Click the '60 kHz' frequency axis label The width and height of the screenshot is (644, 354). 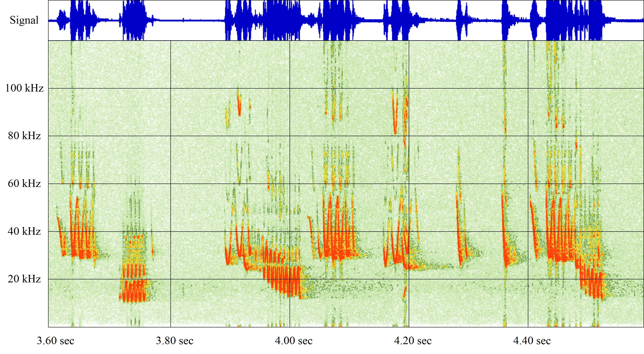[x=24, y=184]
